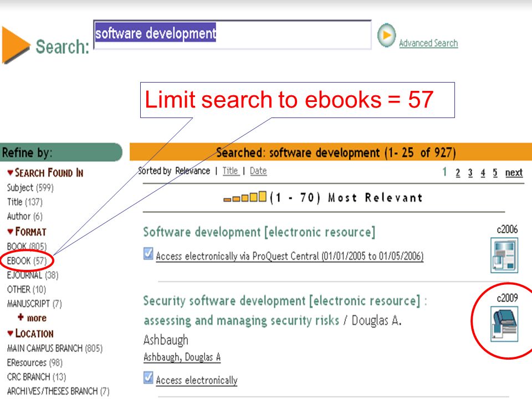532x399 pixels.
Task: Filter location Archives/Theses Branch (7)
Action: click(x=58, y=391)
